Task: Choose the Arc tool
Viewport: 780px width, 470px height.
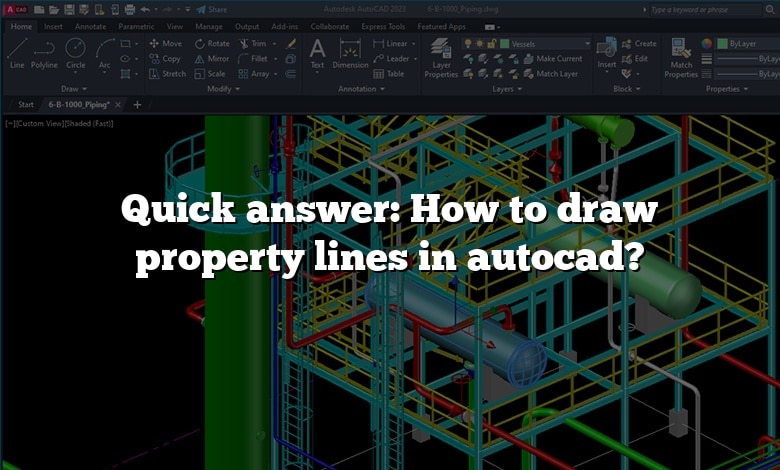Action: pyautogui.click(x=105, y=53)
